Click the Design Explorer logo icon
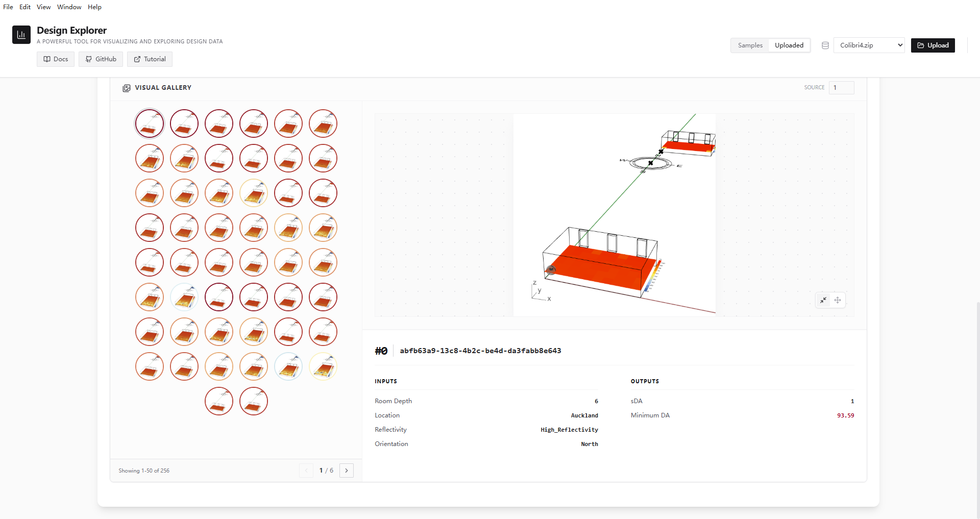980x519 pixels. tap(21, 35)
